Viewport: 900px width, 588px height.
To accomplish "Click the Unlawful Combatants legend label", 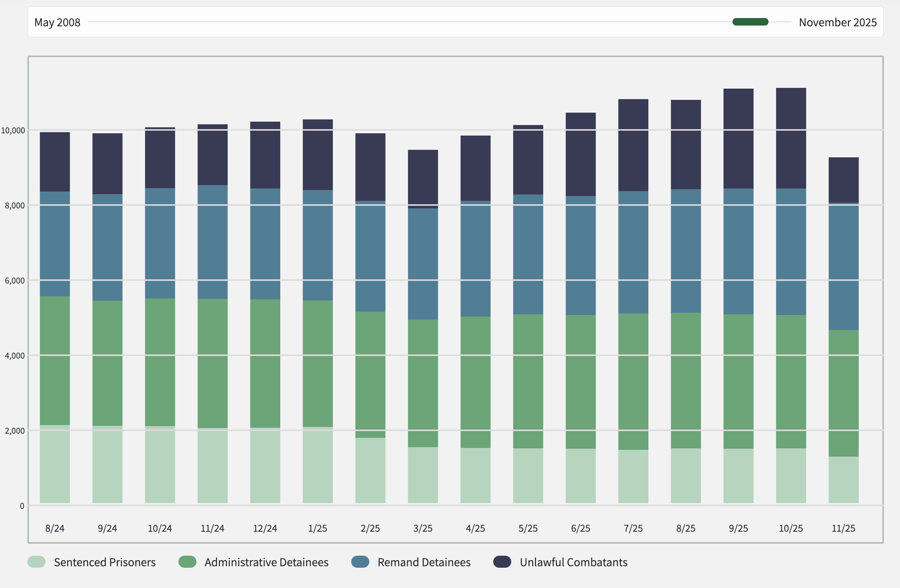I will coord(573,562).
